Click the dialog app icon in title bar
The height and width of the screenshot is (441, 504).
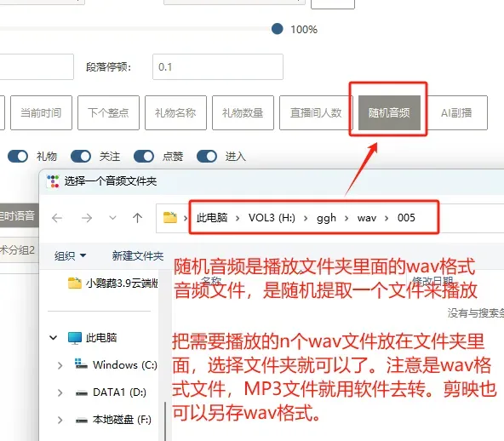point(53,181)
